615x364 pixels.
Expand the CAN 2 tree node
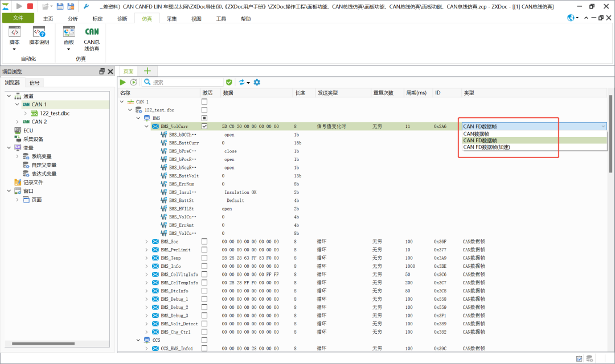tap(17, 122)
